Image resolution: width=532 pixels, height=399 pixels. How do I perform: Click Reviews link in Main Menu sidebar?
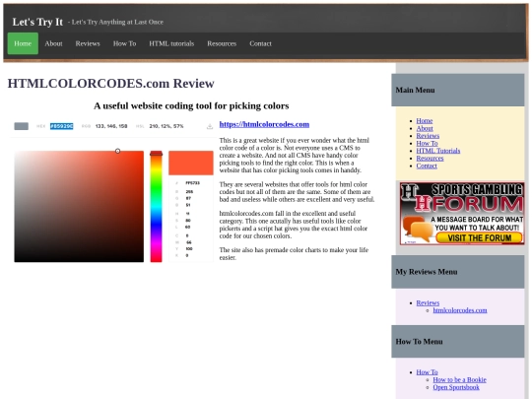click(428, 136)
